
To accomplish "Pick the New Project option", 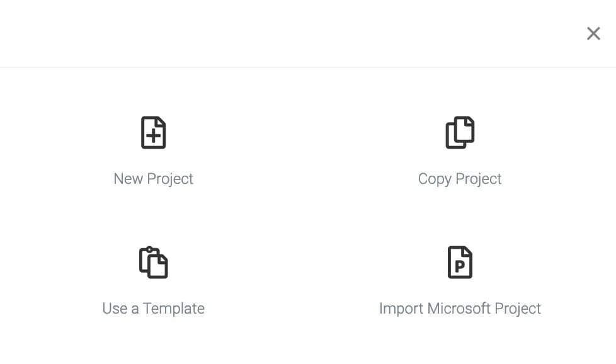I will point(153,152).
